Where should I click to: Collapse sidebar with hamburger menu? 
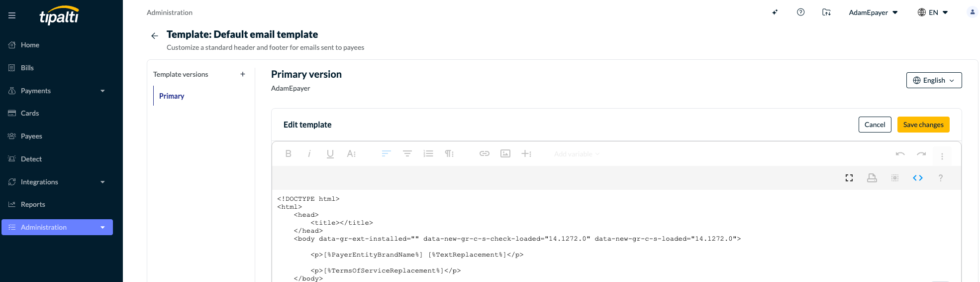12,15
